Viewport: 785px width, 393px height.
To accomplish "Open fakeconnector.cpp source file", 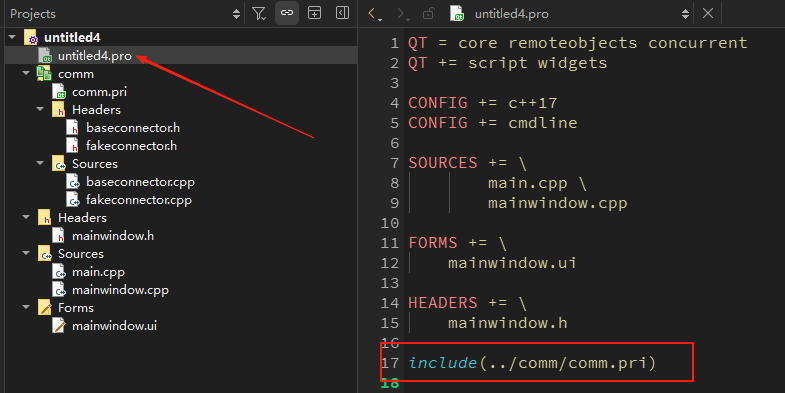I will tap(139, 200).
